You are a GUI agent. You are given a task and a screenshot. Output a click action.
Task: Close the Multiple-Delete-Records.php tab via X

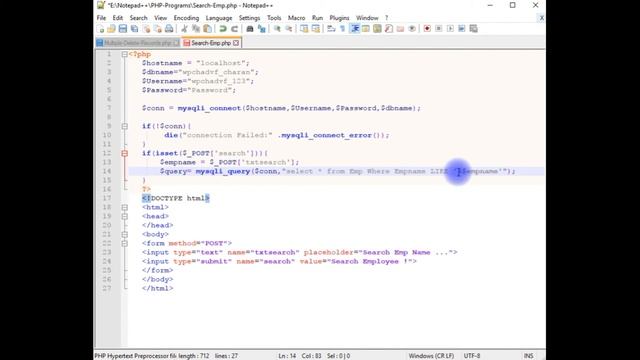coord(176,43)
